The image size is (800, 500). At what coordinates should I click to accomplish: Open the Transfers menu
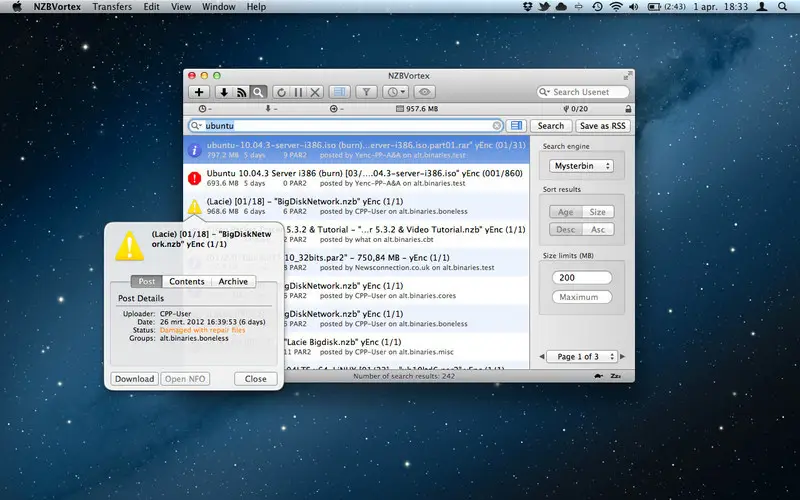pos(112,7)
